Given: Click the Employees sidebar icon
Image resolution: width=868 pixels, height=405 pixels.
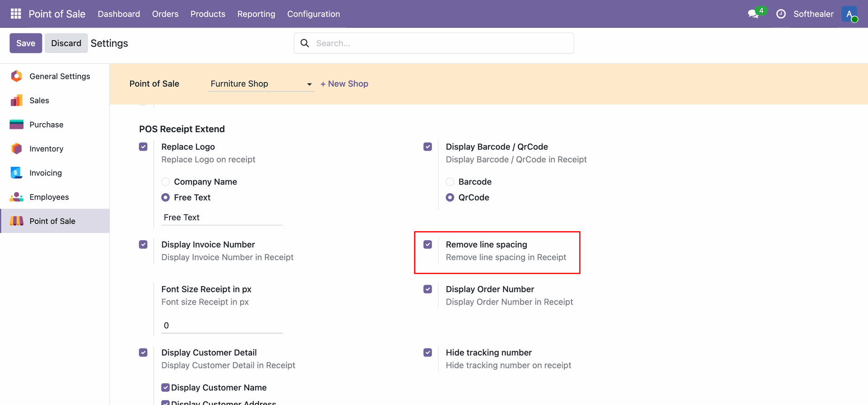Looking at the screenshot, I should coord(17,197).
